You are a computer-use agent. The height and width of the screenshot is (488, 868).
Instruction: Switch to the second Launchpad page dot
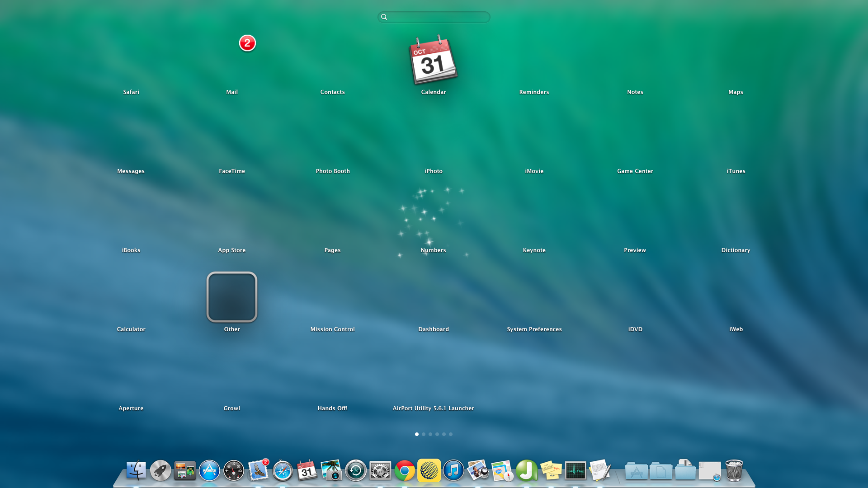click(424, 434)
